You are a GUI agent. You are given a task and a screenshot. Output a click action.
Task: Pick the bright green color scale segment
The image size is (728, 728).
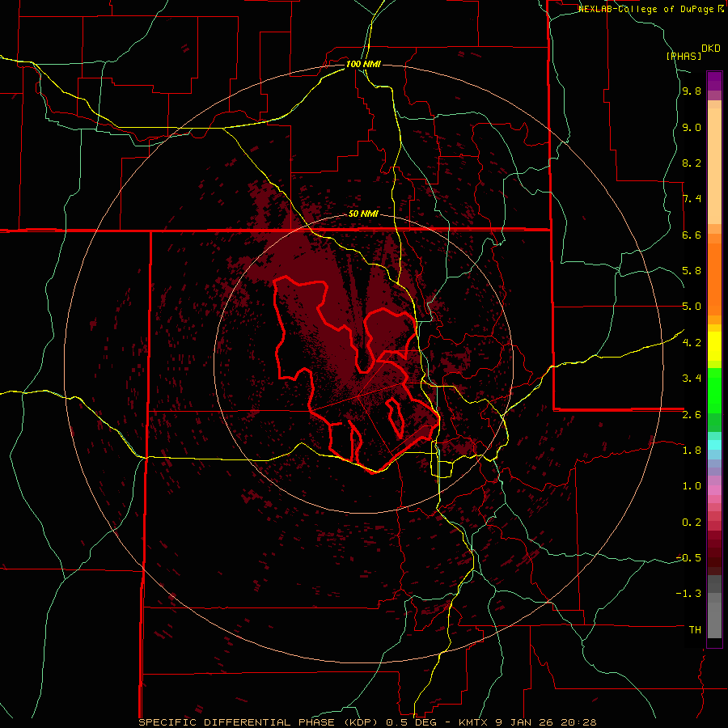pyautogui.click(x=714, y=390)
